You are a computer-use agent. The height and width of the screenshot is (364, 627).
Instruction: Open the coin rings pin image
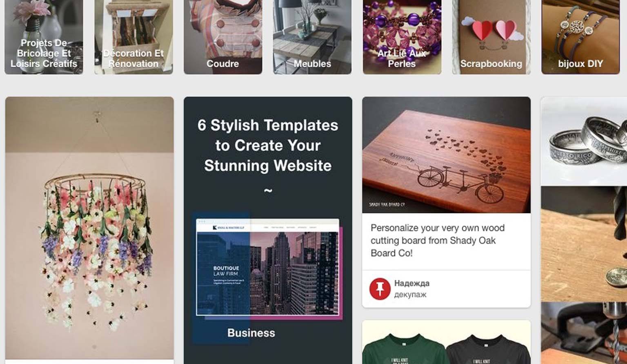click(584, 141)
